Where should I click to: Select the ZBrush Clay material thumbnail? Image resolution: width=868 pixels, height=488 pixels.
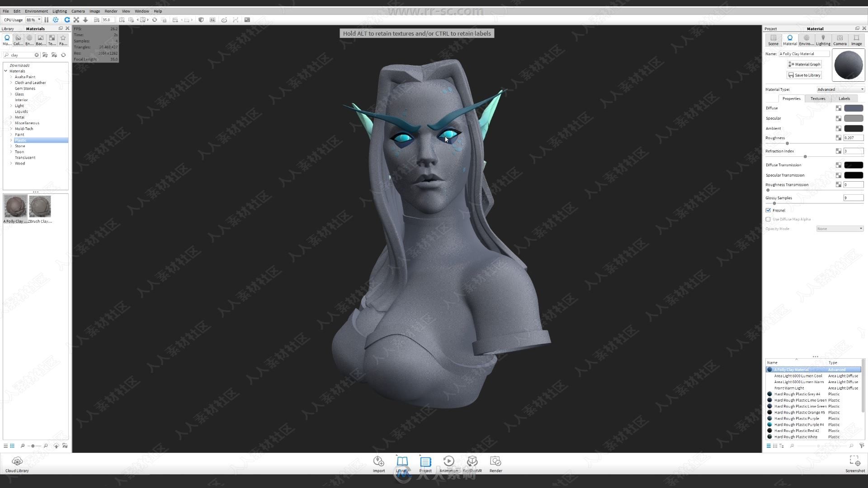[40, 209]
